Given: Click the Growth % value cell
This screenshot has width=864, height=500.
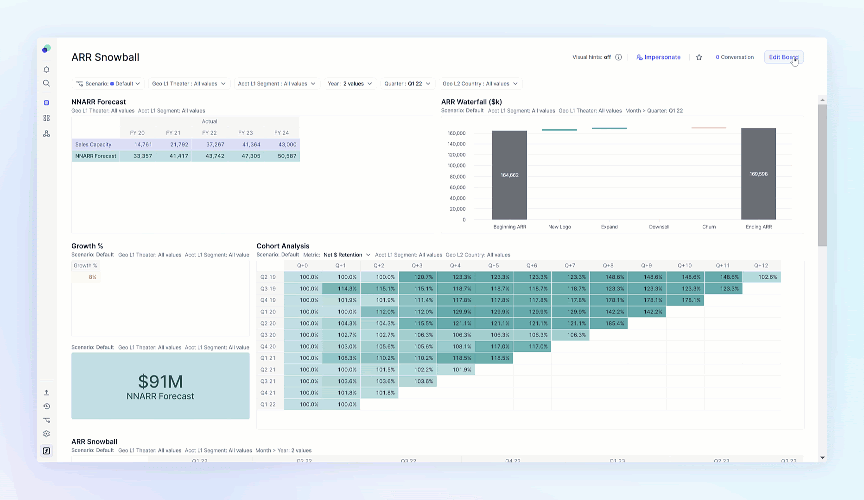Looking at the screenshot, I should click(85, 277).
